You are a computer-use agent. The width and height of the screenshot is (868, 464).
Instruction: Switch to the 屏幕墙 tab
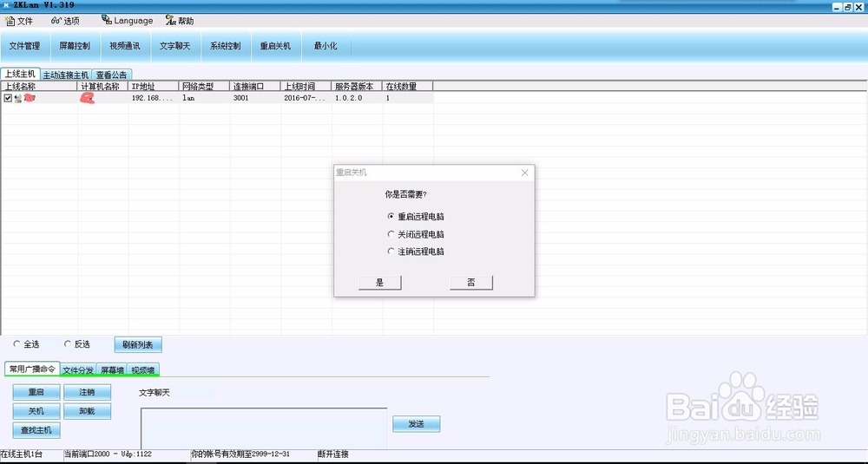[x=112, y=370]
